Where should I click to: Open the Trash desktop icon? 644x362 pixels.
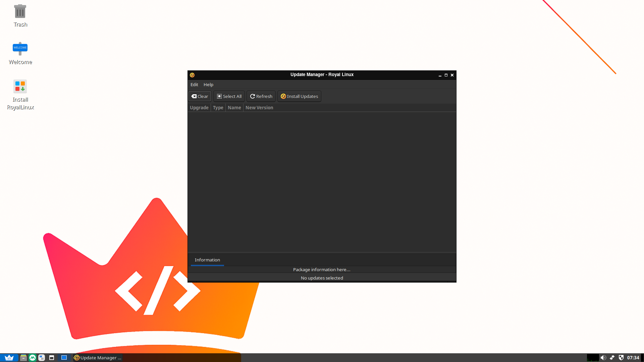(20, 16)
